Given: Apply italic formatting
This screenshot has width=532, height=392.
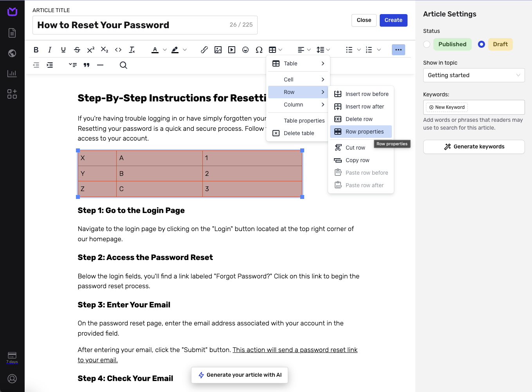Looking at the screenshot, I should point(50,50).
